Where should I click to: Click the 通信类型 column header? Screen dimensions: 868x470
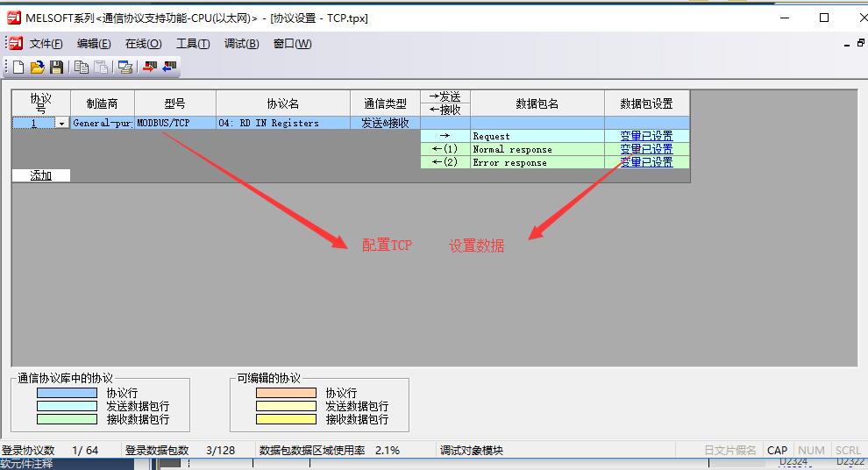pos(385,103)
